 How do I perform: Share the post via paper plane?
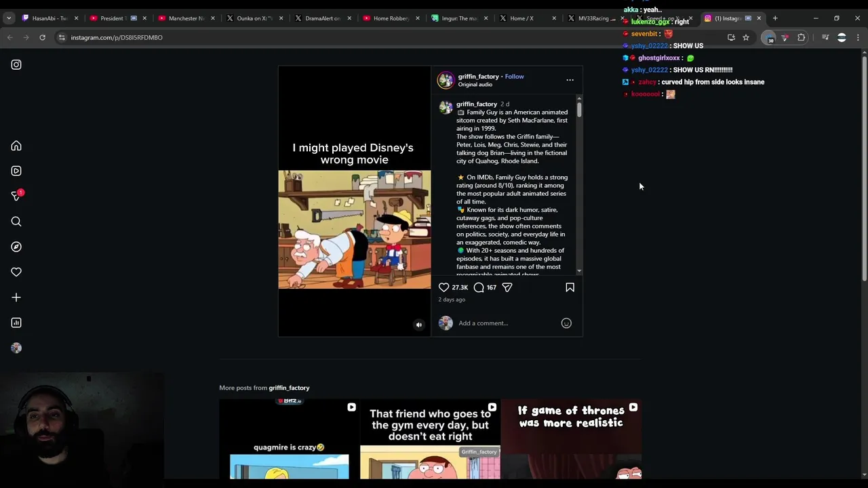[507, 287]
